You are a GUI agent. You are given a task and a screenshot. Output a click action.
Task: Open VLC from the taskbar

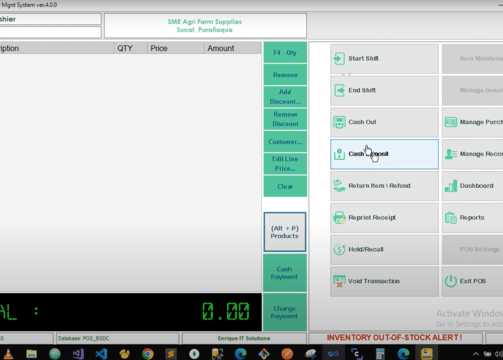point(8,353)
